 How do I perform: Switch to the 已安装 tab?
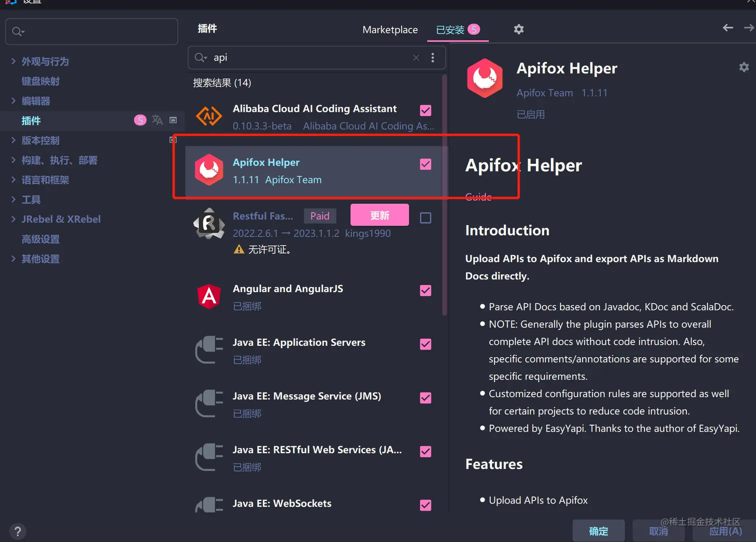[457, 29]
